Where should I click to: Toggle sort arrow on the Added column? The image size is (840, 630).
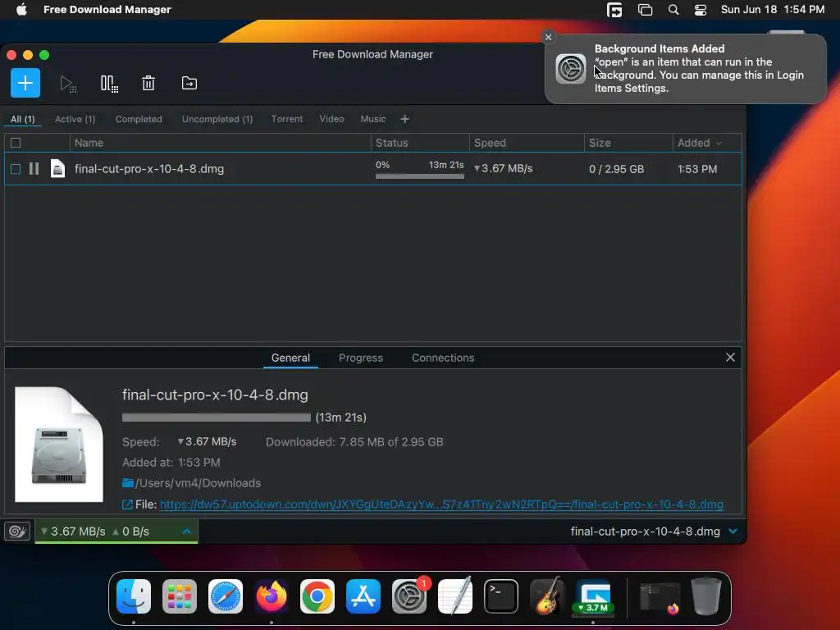point(719,143)
